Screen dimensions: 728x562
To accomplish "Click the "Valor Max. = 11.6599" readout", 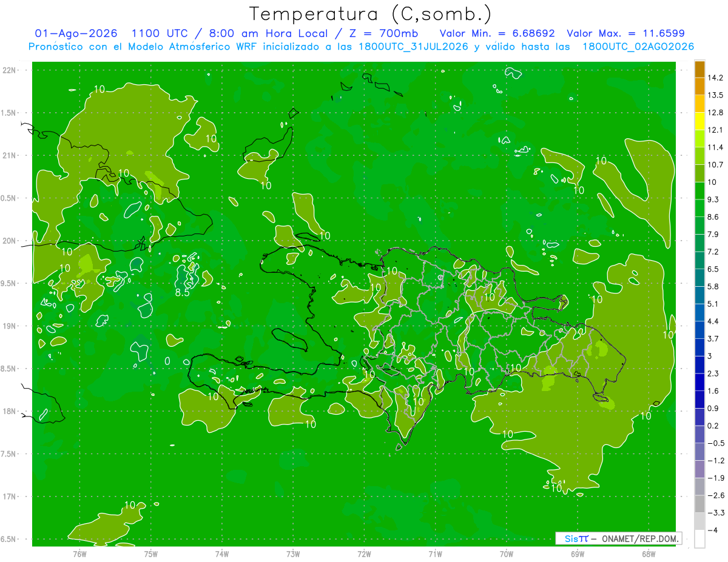I will 625,33.
